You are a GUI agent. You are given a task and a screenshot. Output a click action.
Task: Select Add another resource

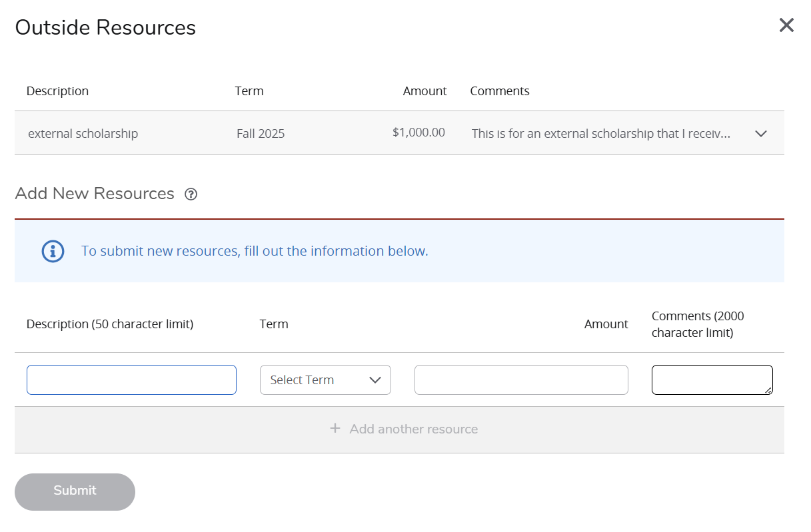click(x=413, y=429)
